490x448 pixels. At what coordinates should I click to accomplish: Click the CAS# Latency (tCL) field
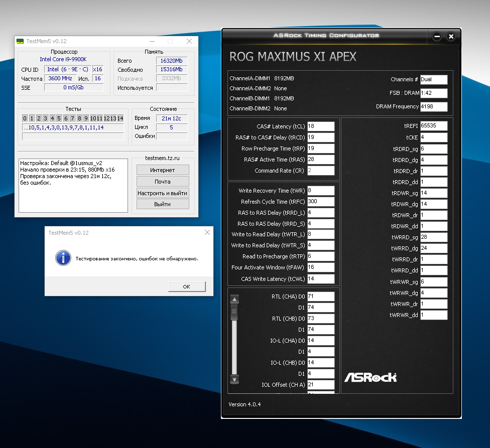click(321, 126)
